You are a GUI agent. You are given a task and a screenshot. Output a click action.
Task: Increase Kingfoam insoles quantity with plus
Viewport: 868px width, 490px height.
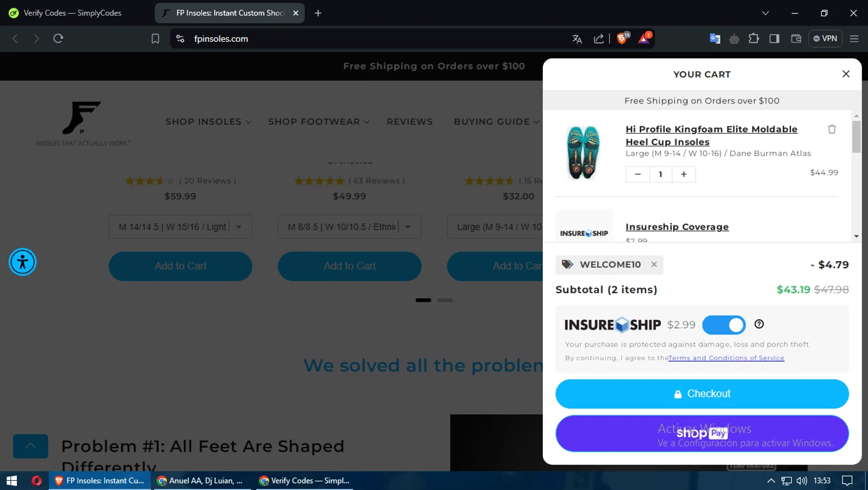point(683,174)
